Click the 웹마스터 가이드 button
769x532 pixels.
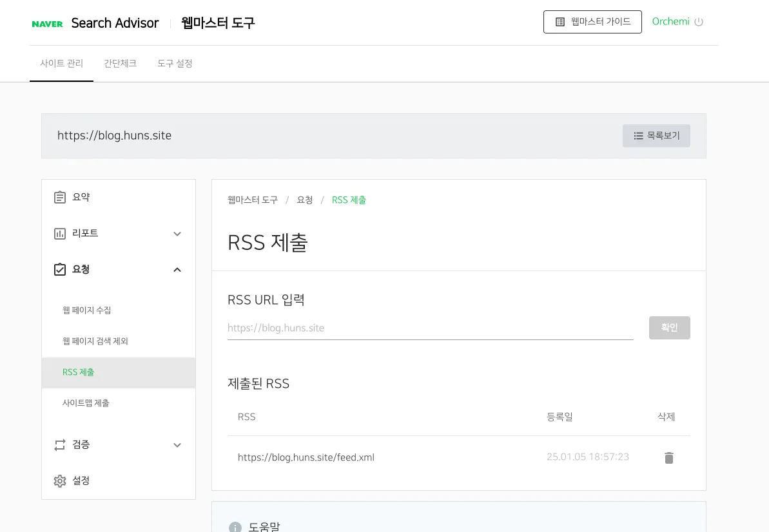[592, 21]
